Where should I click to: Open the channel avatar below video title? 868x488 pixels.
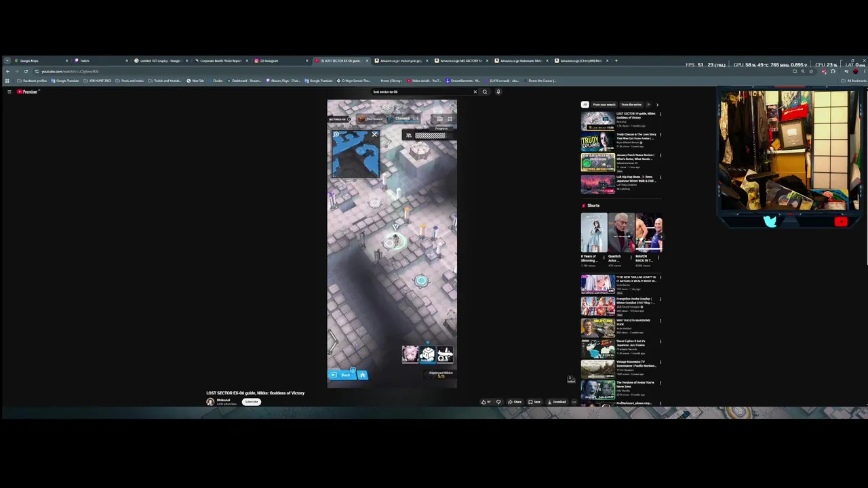(x=210, y=402)
